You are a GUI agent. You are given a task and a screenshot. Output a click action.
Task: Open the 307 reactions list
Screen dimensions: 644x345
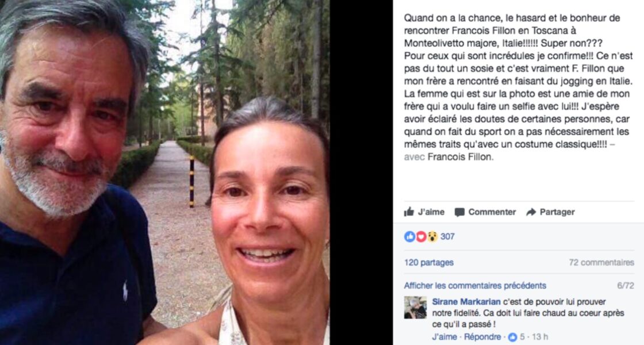click(x=447, y=236)
